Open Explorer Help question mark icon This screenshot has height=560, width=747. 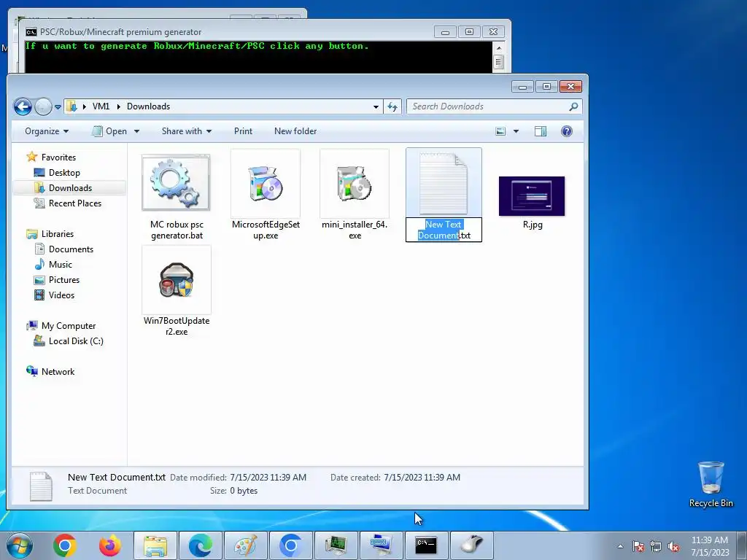tap(566, 131)
